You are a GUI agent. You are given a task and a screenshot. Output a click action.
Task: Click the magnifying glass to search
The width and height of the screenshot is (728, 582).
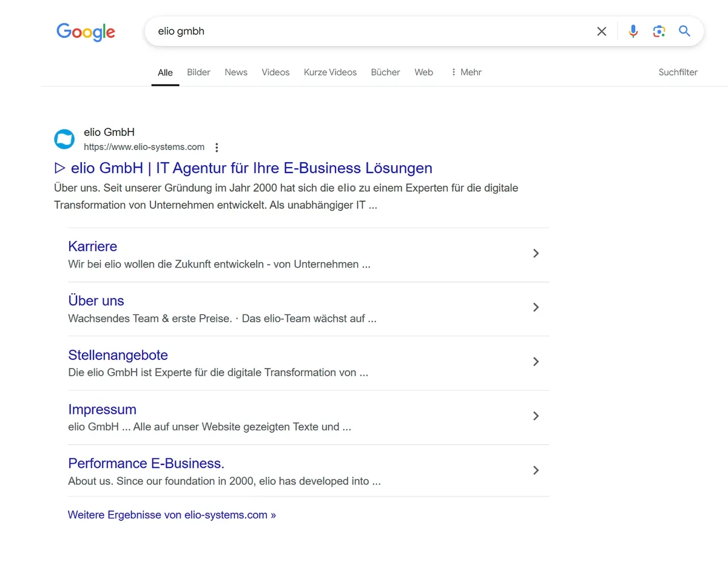coord(684,31)
